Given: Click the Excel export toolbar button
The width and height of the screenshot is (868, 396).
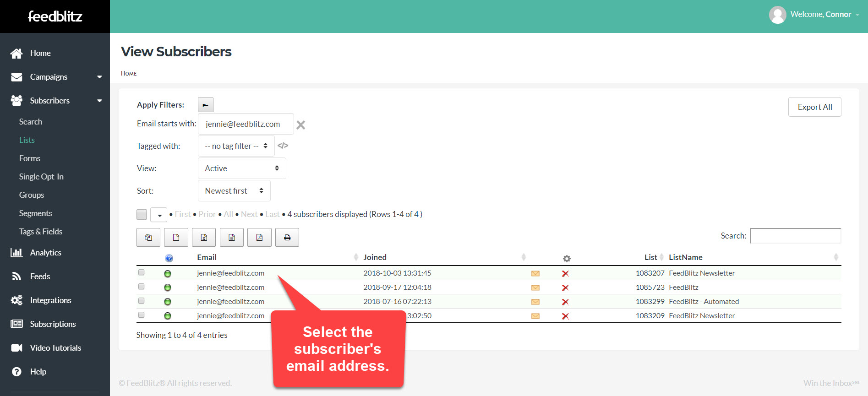Looking at the screenshot, I should [x=204, y=238].
